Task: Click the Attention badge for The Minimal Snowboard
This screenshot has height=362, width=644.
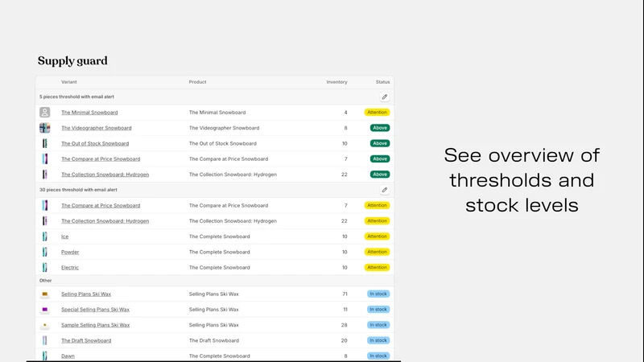Action: [x=377, y=113]
